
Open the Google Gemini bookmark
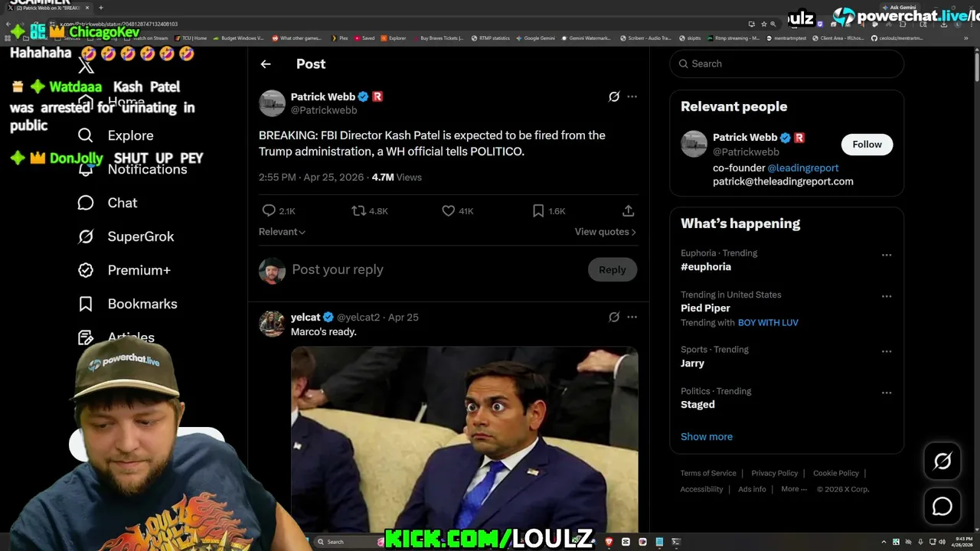click(x=536, y=37)
